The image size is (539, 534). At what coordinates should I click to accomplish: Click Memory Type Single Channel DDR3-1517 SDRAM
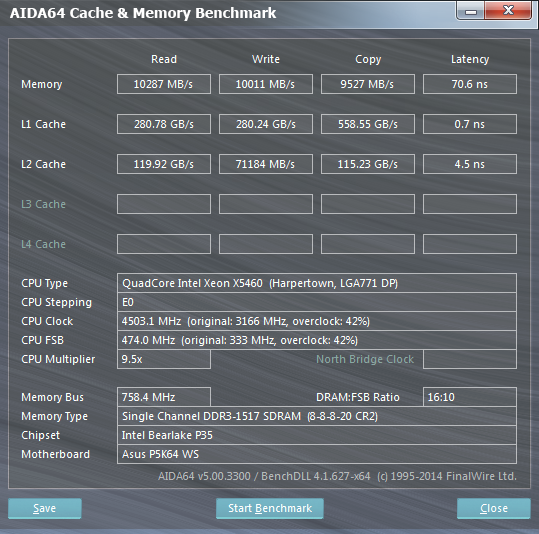point(317,416)
